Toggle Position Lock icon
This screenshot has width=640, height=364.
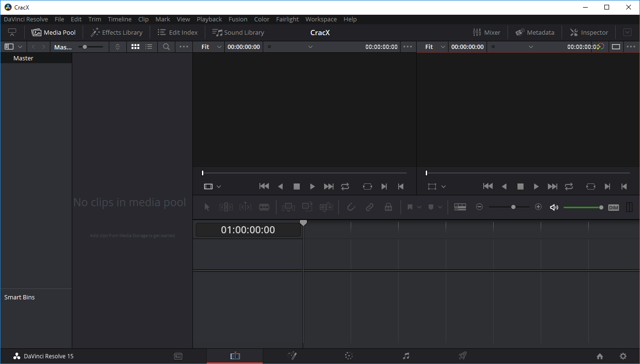[x=388, y=207]
